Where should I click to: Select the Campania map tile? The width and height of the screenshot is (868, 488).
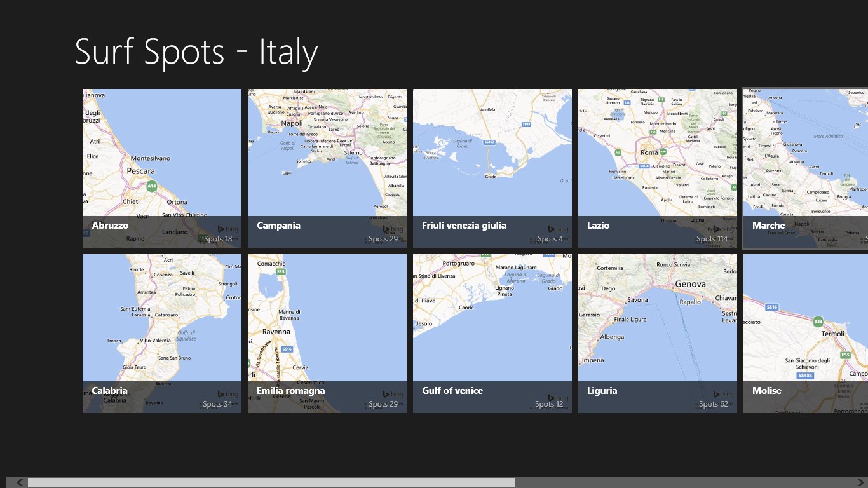[327, 168]
